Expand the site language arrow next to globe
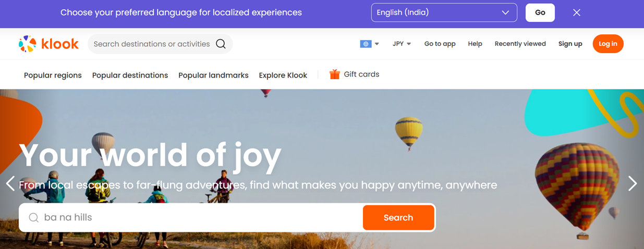 (377, 44)
